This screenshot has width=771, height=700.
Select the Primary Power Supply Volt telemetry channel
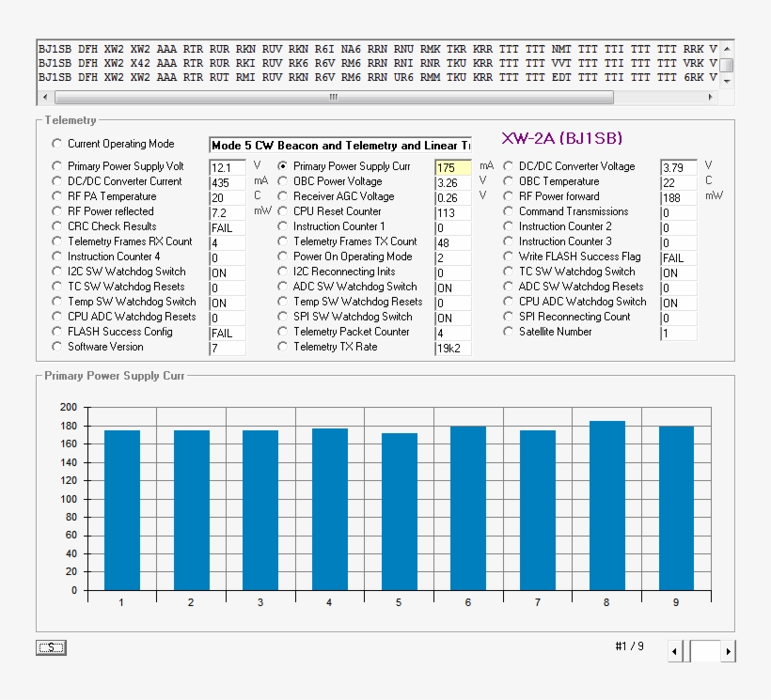click(x=56, y=166)
